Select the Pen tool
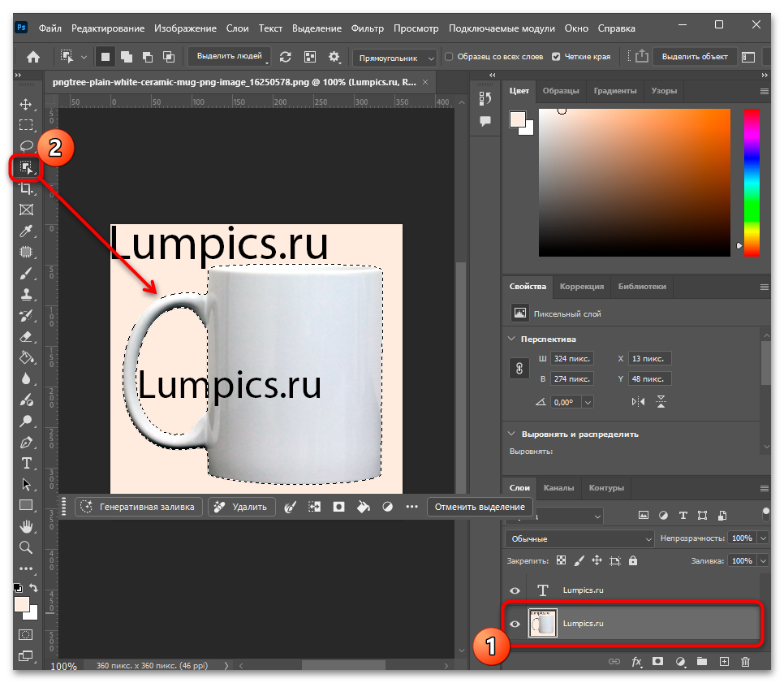This screenshot has width=784, height=683. tap(26, 443)
